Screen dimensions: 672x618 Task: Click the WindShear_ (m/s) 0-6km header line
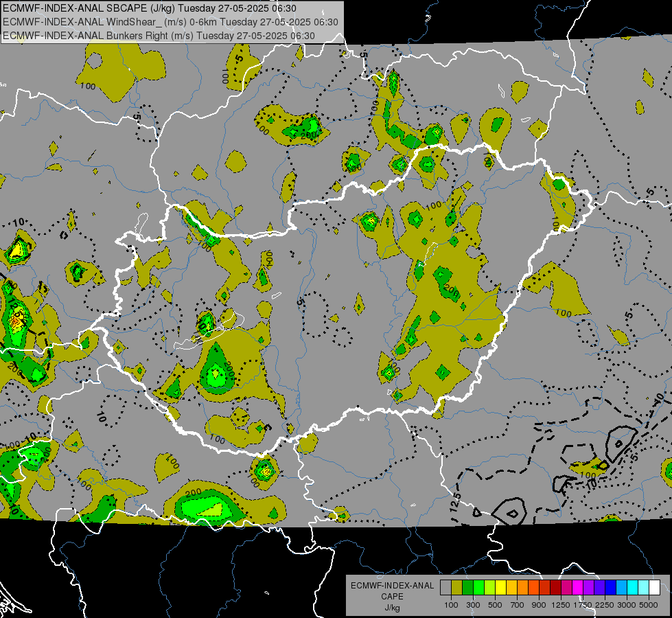click(170, 22)
